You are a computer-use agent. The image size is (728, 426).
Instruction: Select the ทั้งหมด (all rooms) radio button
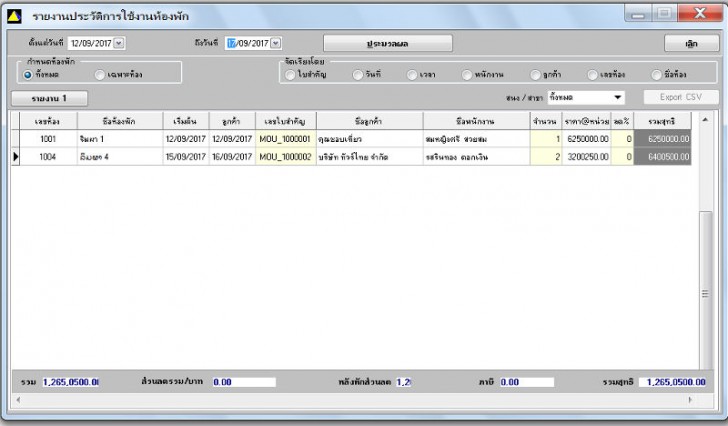pos(28,75)
